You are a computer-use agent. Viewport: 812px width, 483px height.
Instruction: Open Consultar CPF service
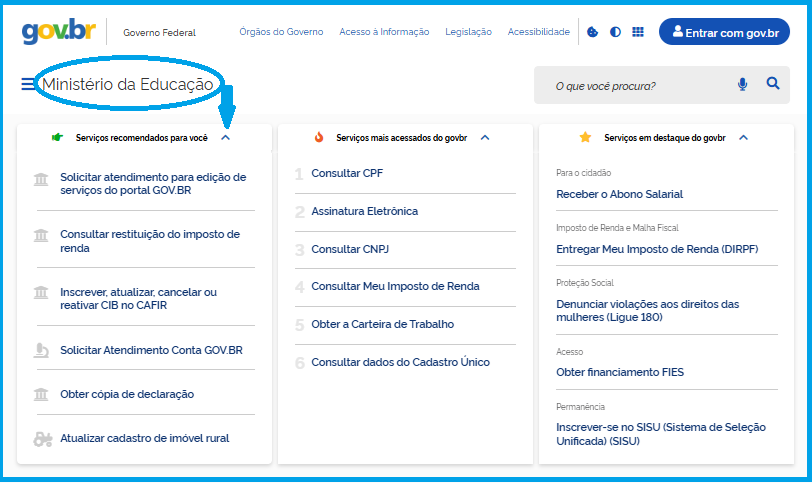[x=347, y=173]
